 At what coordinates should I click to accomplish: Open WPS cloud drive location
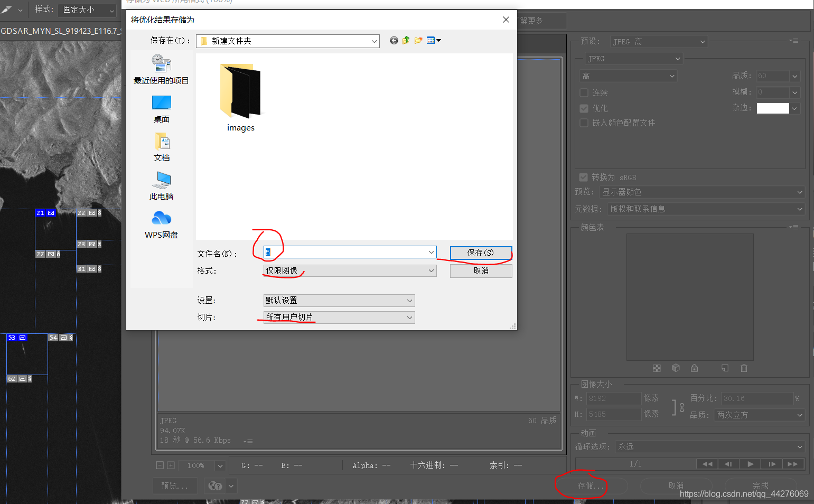coord(161,225)
